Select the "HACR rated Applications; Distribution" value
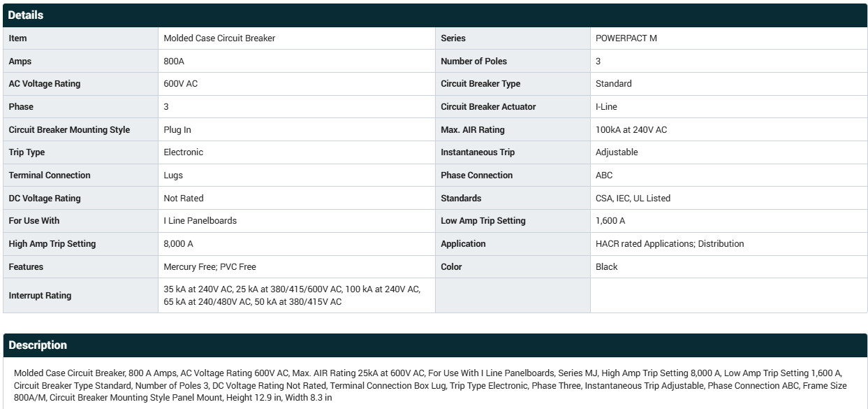 [670, 244]
